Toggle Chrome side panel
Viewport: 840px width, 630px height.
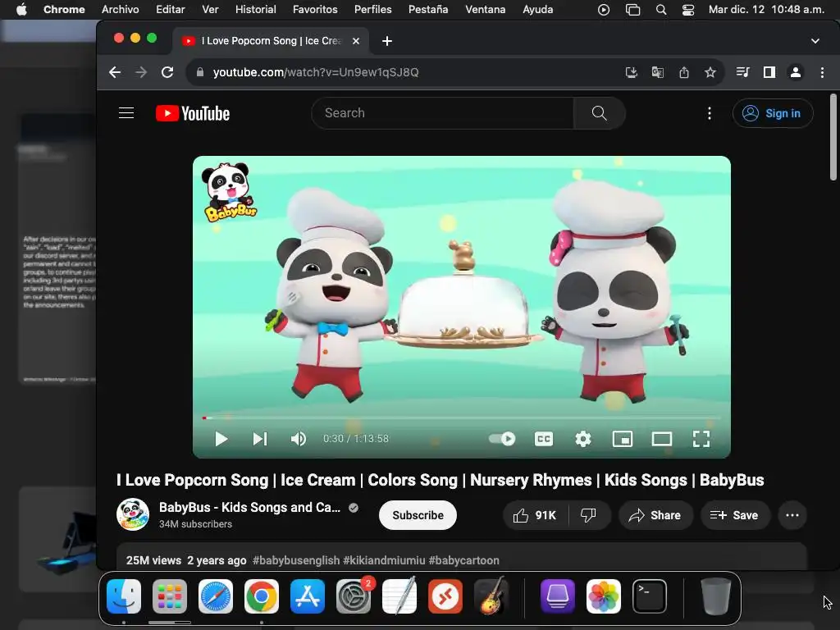tap(769, 72)
